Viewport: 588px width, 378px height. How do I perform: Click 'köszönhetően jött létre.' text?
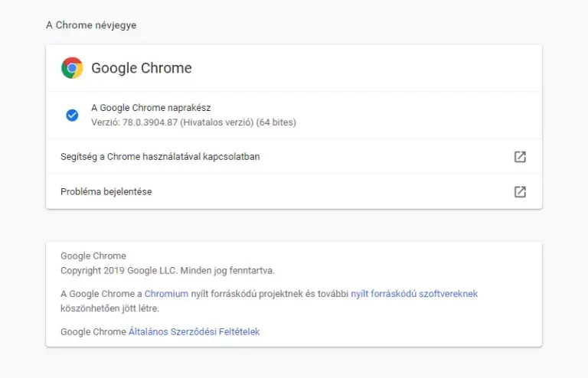pyautogui.click(x=110, y=308)
